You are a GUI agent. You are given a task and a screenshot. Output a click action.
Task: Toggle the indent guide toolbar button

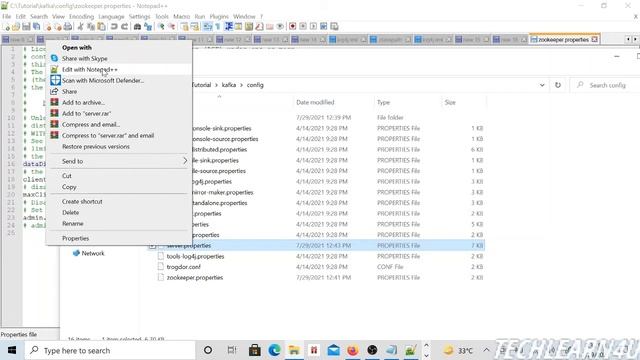click(229, 27)
